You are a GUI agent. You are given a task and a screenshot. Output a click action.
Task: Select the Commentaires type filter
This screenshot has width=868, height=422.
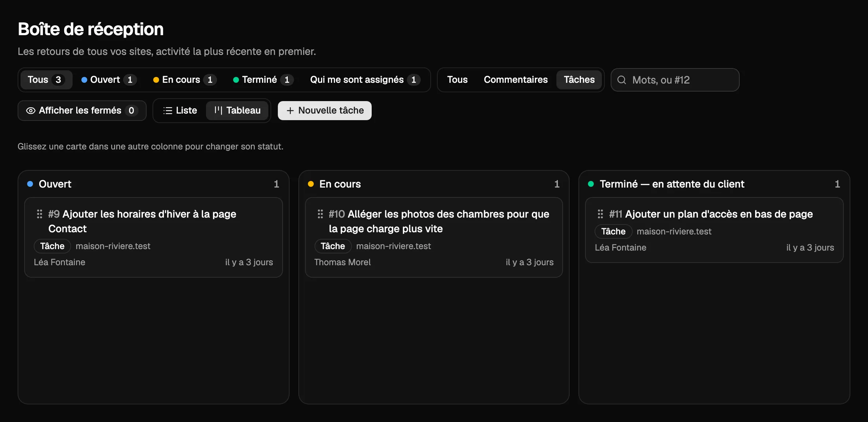(516, 80)
